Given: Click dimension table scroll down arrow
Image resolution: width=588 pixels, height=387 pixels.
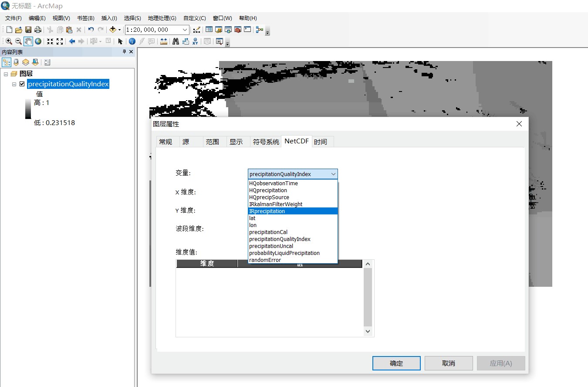Looking at the screenshot, I should [x=368, y=331].
